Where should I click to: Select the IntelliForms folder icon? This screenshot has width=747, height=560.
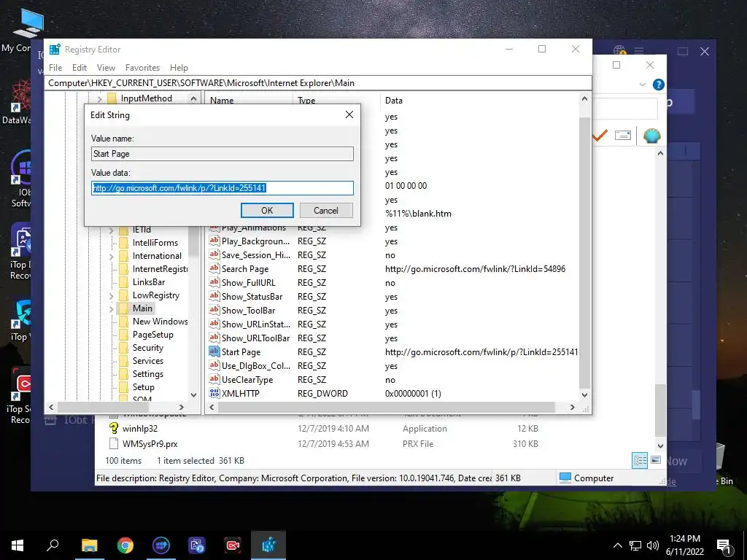pos(123,243)
